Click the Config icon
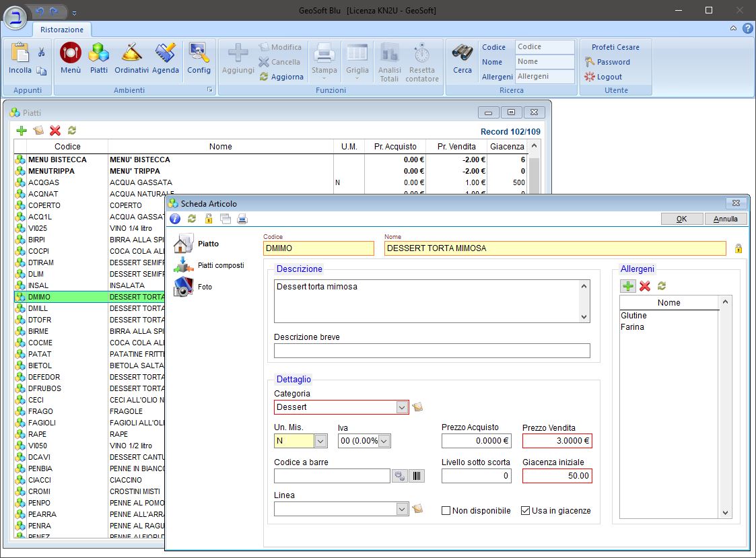 [x=199, y=58]
